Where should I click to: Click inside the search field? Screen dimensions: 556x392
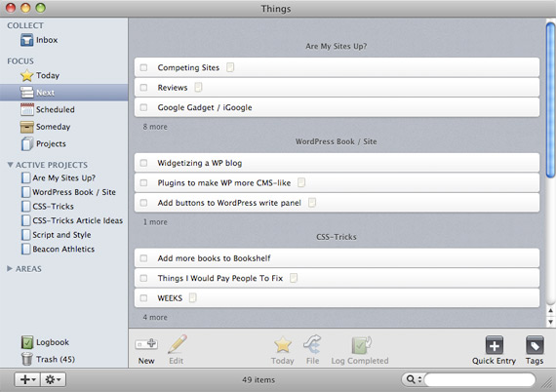coord(480,379)
